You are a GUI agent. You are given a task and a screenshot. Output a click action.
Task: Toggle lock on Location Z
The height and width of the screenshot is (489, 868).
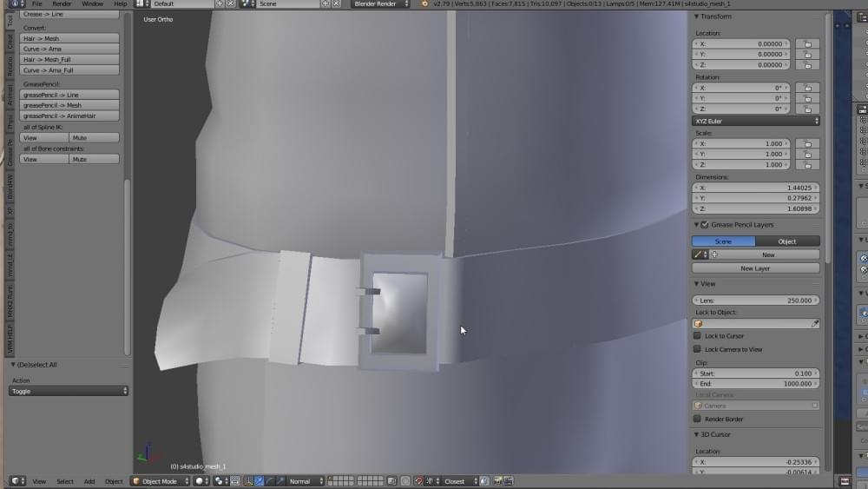coord(807,65)
